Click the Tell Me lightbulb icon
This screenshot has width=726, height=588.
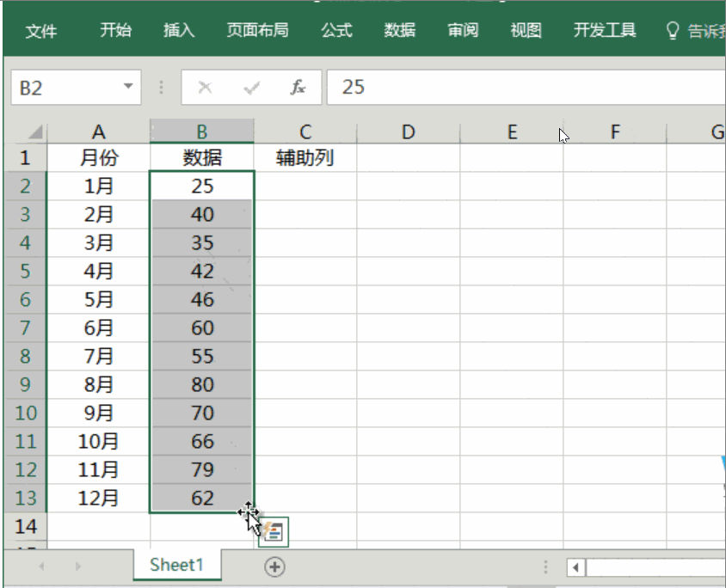pyautogui.click(x=673, y=31)
